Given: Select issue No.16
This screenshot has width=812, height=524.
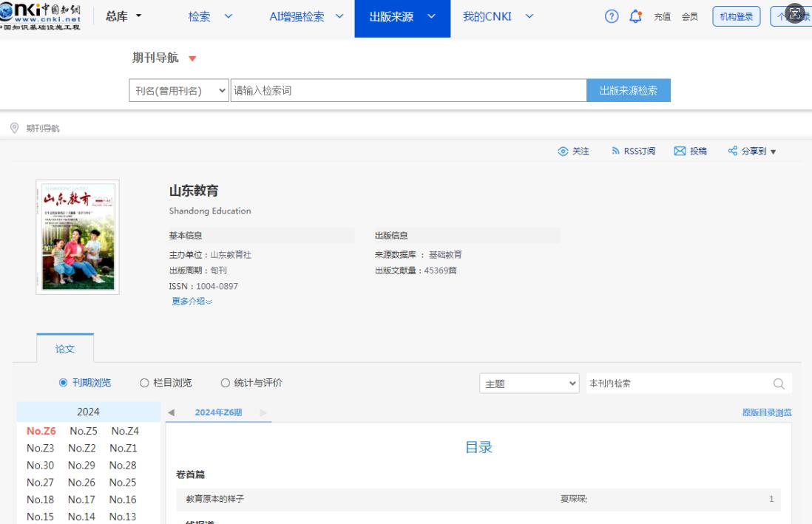Looking at the screenshot, I should 123,499.
